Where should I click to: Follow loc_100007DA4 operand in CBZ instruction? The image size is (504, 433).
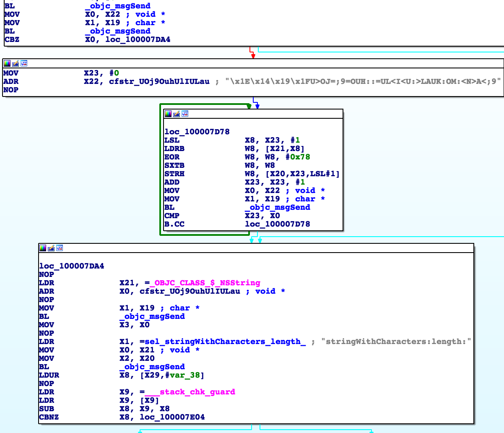(138, 39)
